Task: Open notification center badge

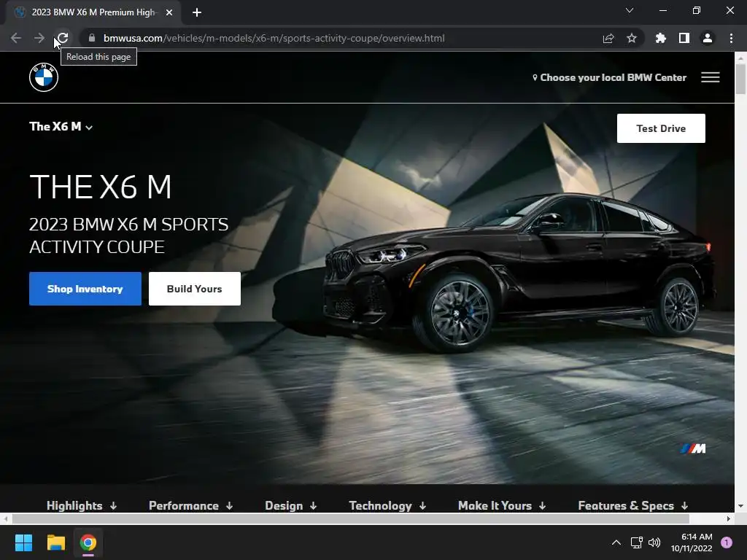Action: click(x=727, y=542)
